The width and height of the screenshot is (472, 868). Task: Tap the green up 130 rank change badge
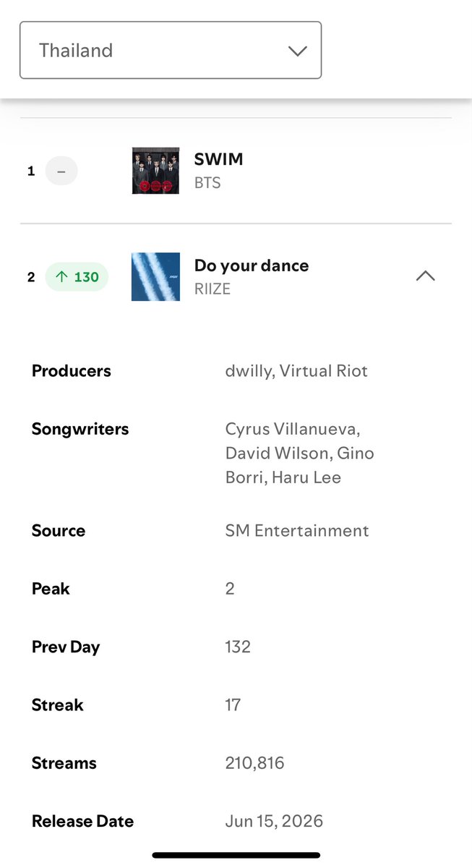click(x=77, y=277)
